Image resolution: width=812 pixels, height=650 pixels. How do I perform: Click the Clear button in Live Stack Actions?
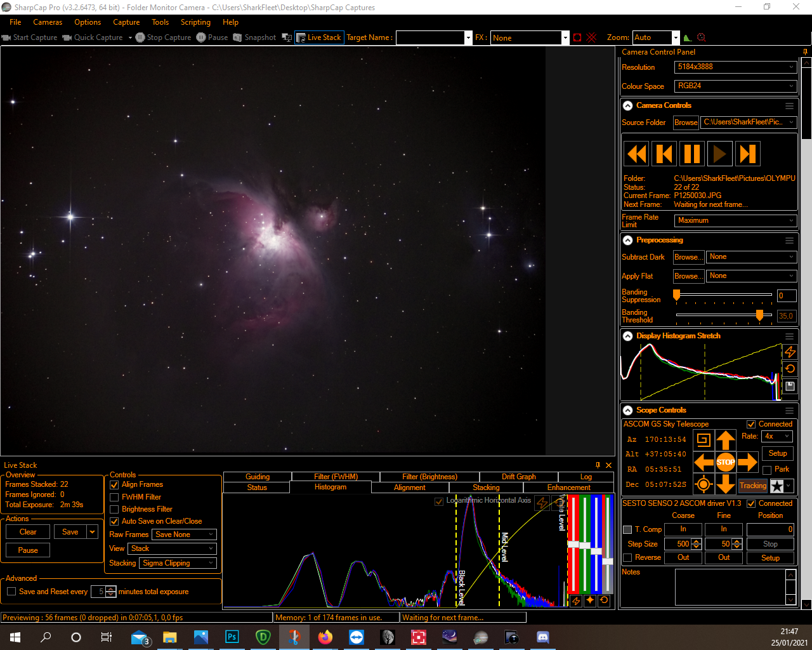tap(28, 532)
